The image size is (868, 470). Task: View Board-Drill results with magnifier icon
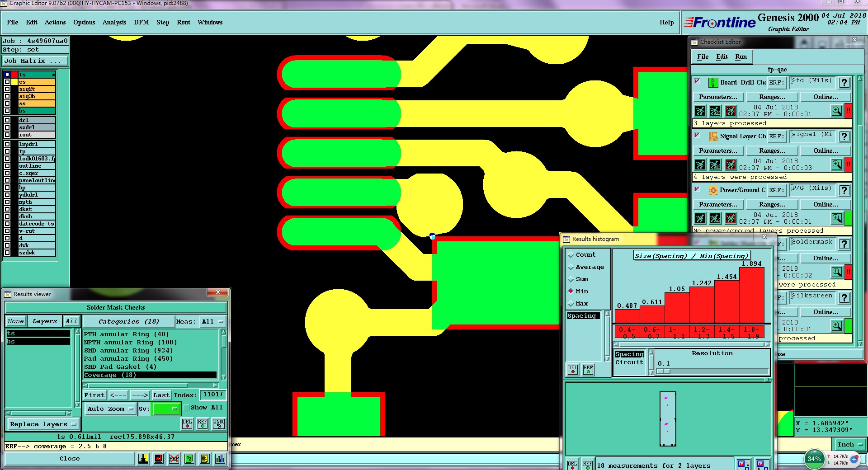coord(837,111)
